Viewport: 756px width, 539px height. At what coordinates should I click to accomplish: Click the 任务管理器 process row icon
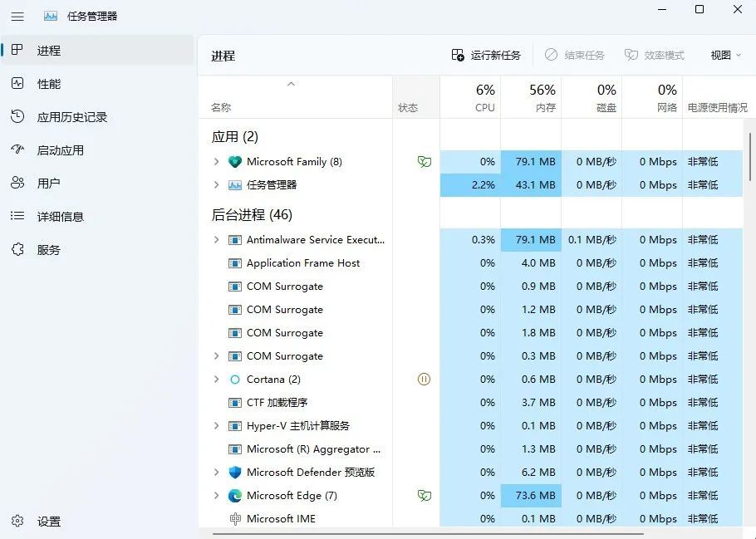[x=235, y=185]
